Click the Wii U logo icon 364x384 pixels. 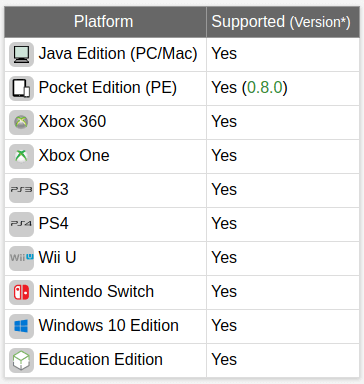(x=21, y=258)
